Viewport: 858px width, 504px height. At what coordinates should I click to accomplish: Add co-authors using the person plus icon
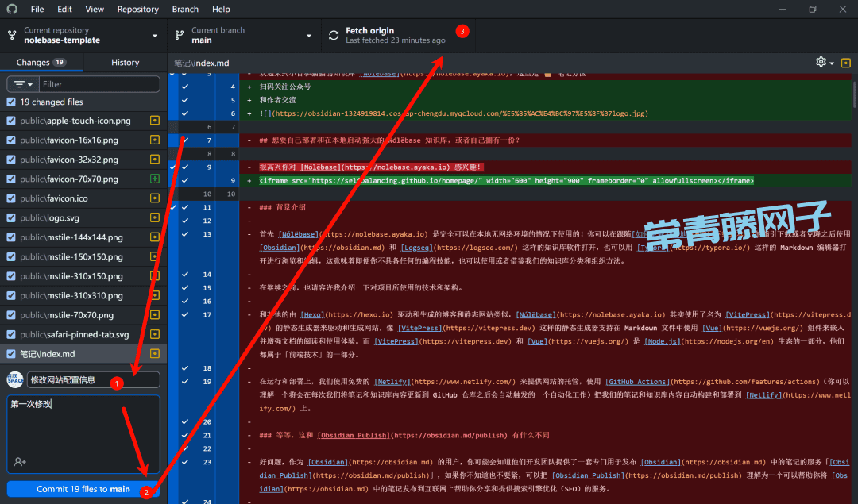pos(20,462)
